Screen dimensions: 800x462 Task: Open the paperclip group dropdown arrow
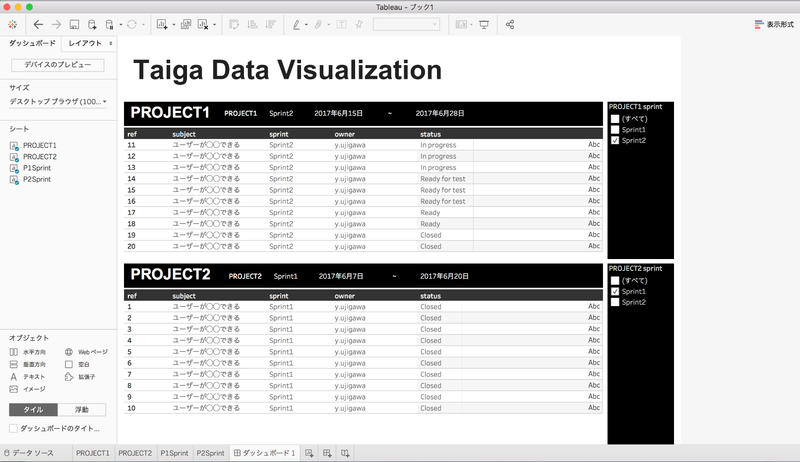329,24
